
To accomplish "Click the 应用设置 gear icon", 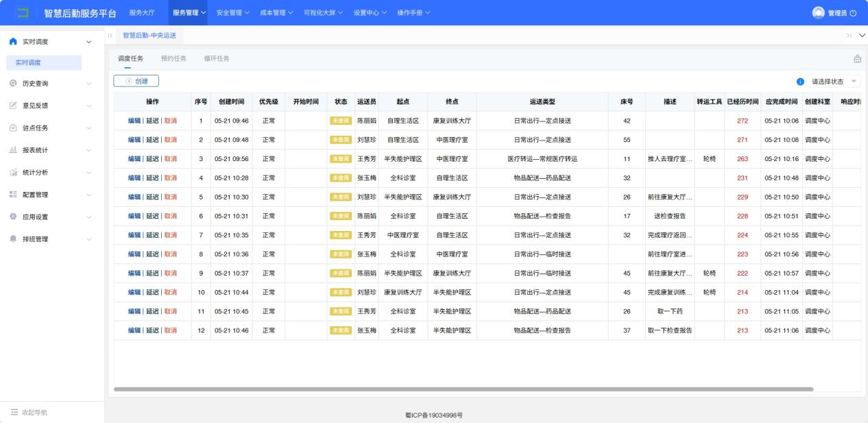I will point(13,217).
